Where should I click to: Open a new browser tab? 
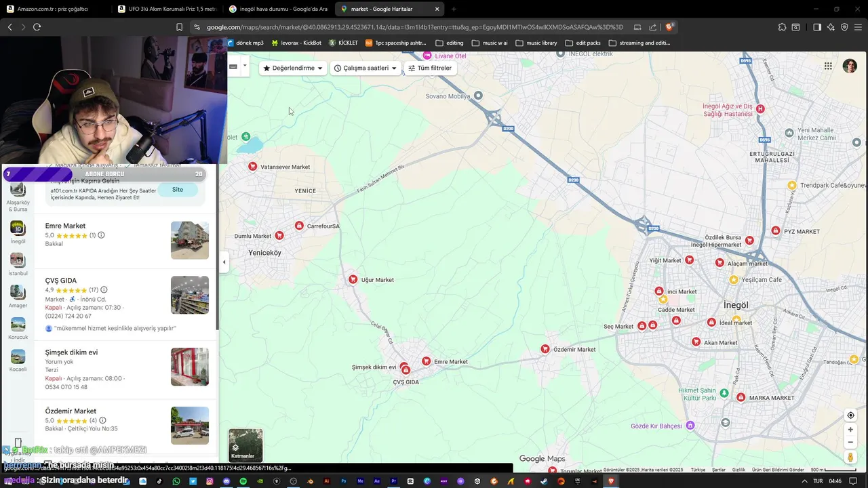pyautogui.click(x=454, y=9)
